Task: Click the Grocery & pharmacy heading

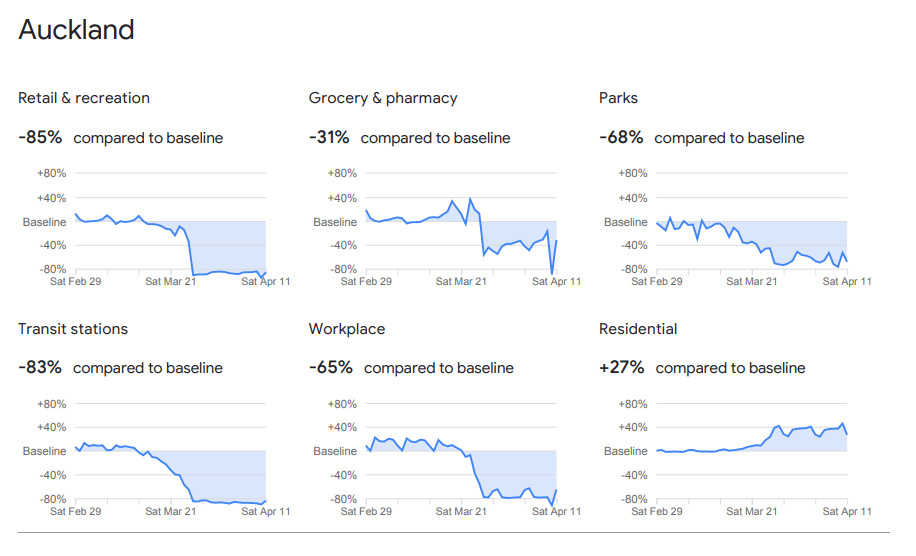Action: pos(383,98)
